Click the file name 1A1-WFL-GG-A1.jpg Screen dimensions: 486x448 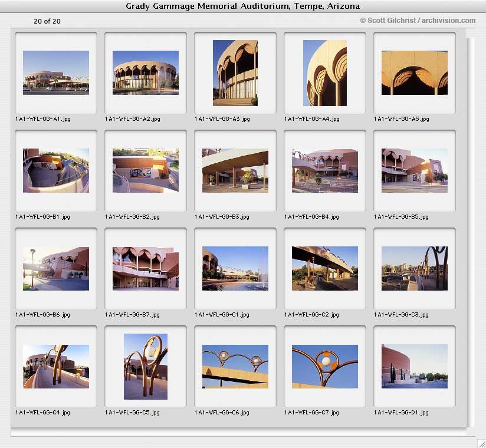[43, 119]
